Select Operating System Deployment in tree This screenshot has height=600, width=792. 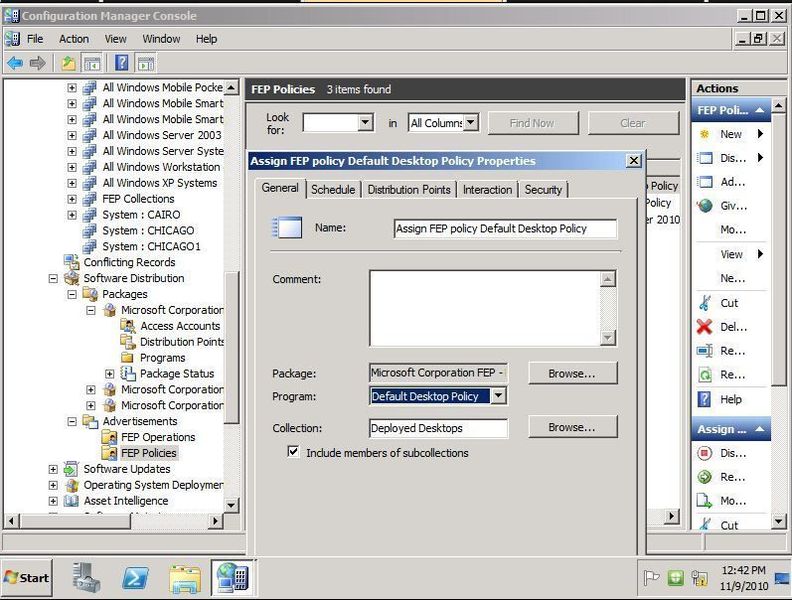pyautogui.click(x=153, y=485)
